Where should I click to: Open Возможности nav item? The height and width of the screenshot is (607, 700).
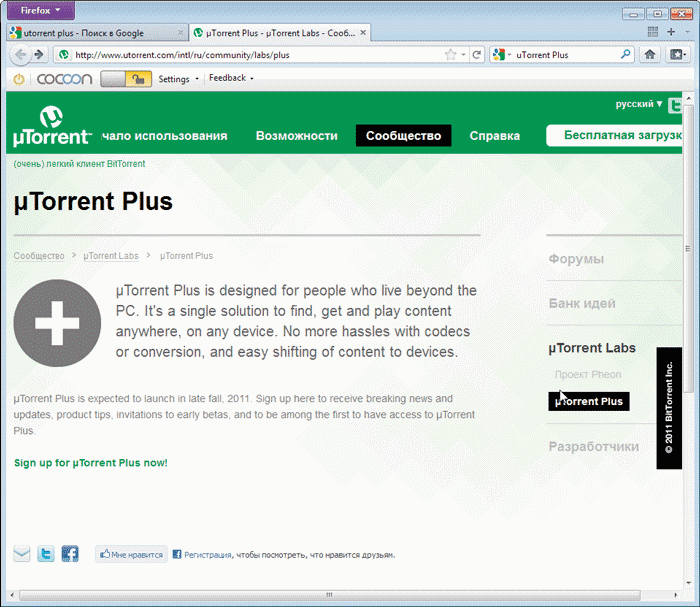297,136
